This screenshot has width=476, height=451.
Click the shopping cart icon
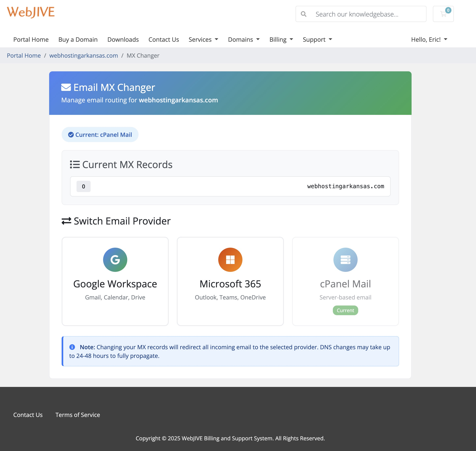point(443,14)
